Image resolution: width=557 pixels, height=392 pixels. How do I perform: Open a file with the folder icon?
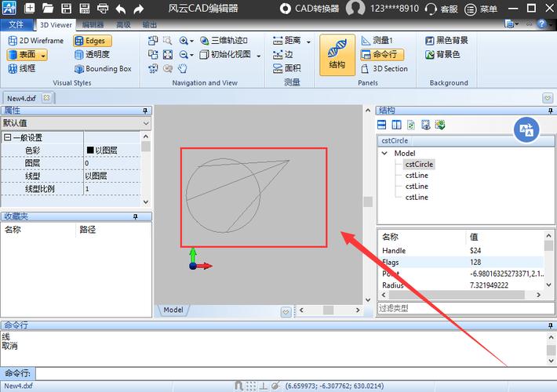(x=47, y=8)
